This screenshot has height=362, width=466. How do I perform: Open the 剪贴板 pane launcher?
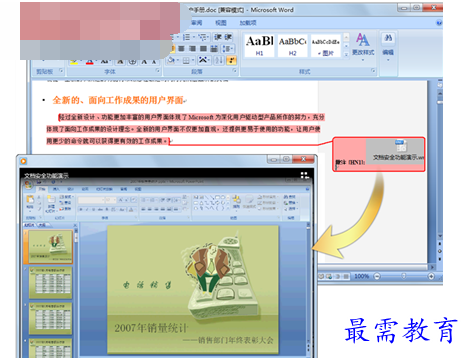(x=61, y=71)
